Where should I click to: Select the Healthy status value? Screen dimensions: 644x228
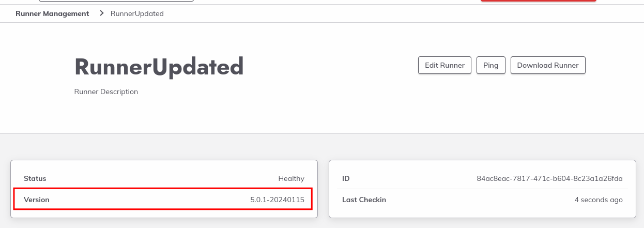(291, 178)
